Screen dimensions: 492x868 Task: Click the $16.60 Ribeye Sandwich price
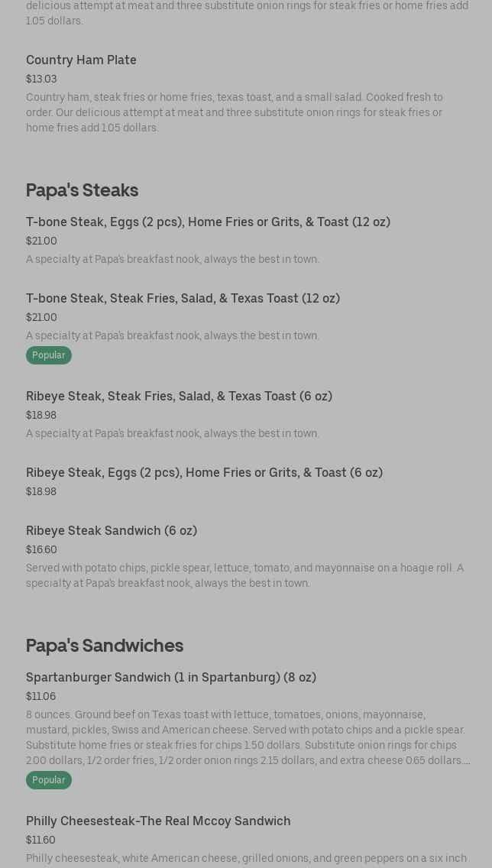[x=41, y=549]
